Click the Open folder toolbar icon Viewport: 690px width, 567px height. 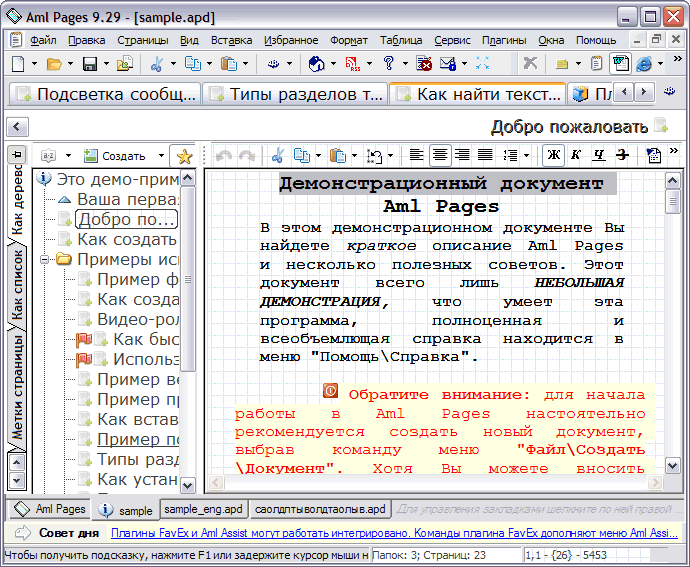(54, 64)
